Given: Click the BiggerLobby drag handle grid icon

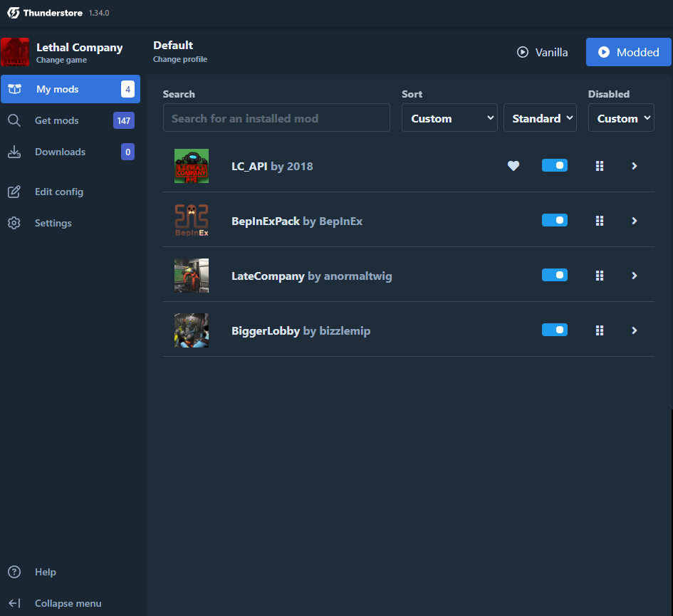Looking at the screenshot, I should click(600, 330).
